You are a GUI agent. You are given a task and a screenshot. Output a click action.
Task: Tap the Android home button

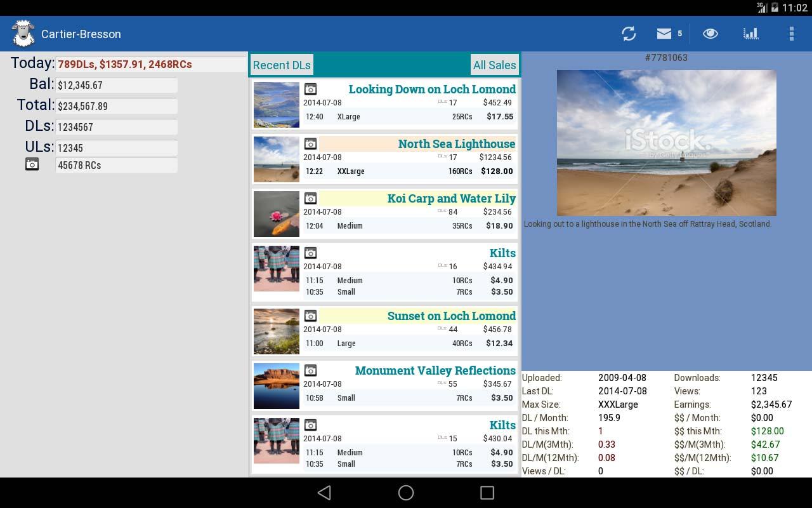[406, 492]
